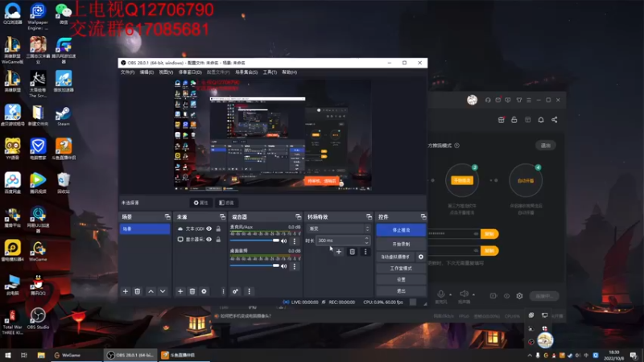Move scene down with the down arrow
This screenshot has width=644, height=362.
pyautogui.click(x=163, y=291)
